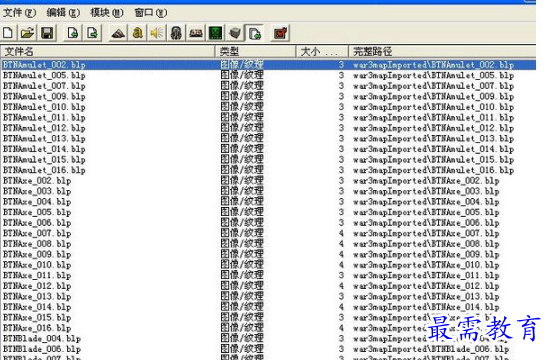The height and width of the screenshot is (360, 549).
Task: Select file name BTNAxe_014.blp
Action: click(x=37, y=307)
